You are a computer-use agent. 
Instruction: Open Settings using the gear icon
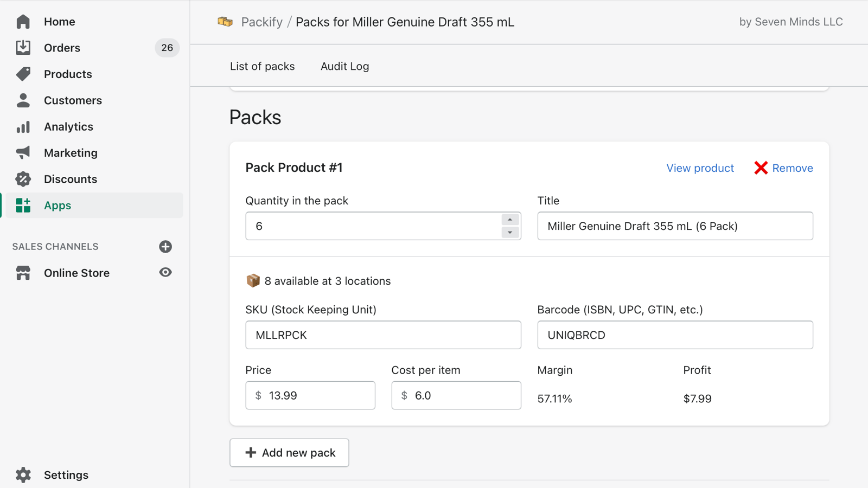tap(23, 475)
